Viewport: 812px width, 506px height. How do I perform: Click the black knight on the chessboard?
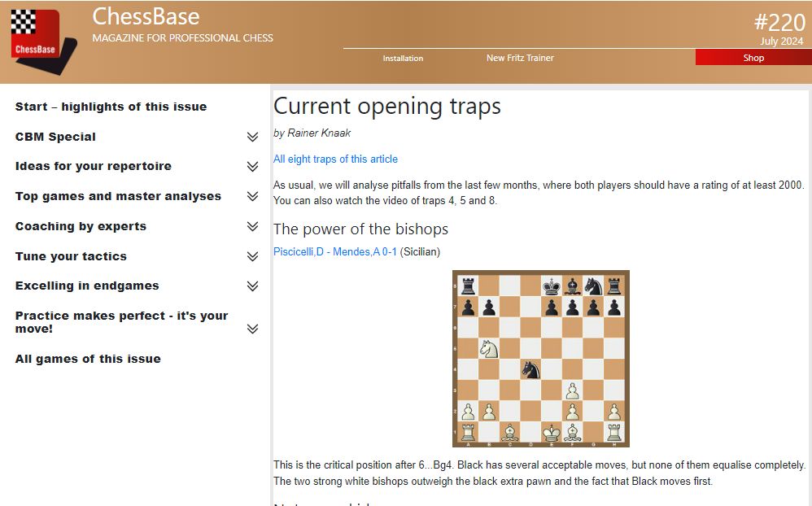530,369
